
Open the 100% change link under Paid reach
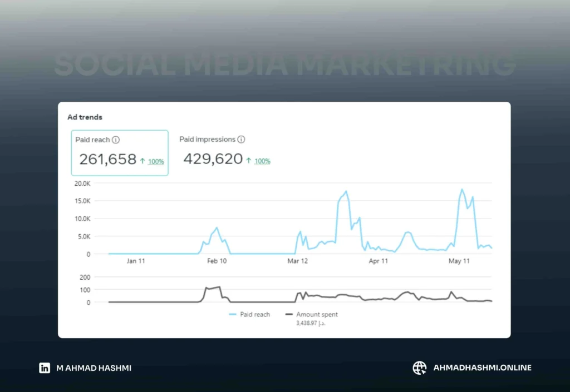pyautogui.click(x=156, y=162)
